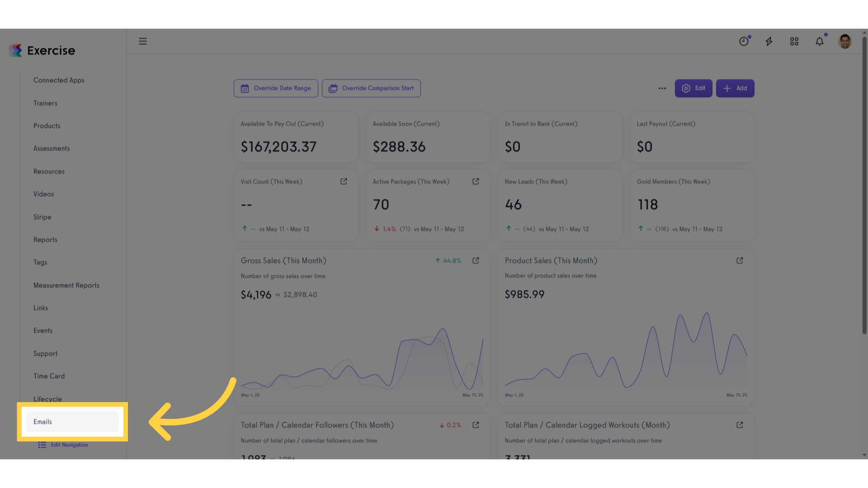The width and height of the screenshot is (868, 488).
Task: Open Total Plan Logged Workouts external link
Action: pos(740,425)
